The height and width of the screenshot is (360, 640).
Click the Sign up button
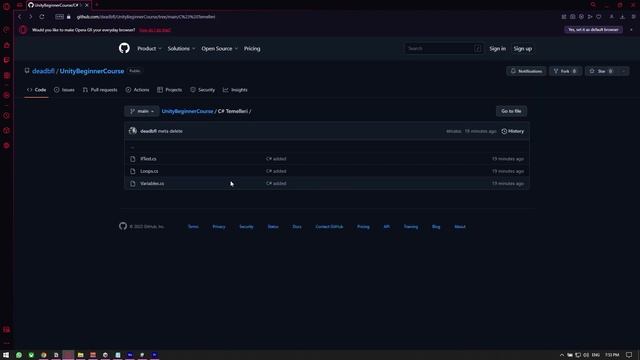click(522, 49)
